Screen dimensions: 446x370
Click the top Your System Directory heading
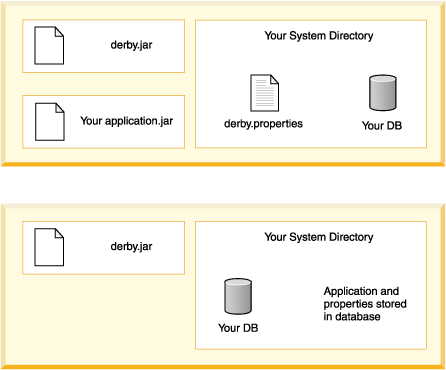[x=319, y=36]
